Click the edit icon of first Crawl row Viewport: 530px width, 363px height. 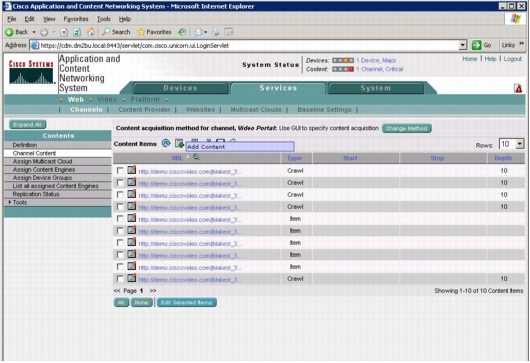(x=131, y=170)
